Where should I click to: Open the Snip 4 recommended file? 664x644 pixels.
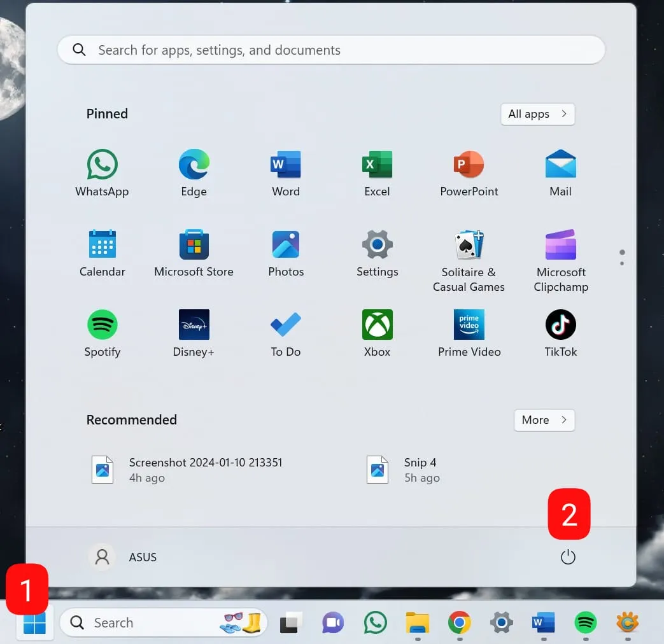click(407, 470)
